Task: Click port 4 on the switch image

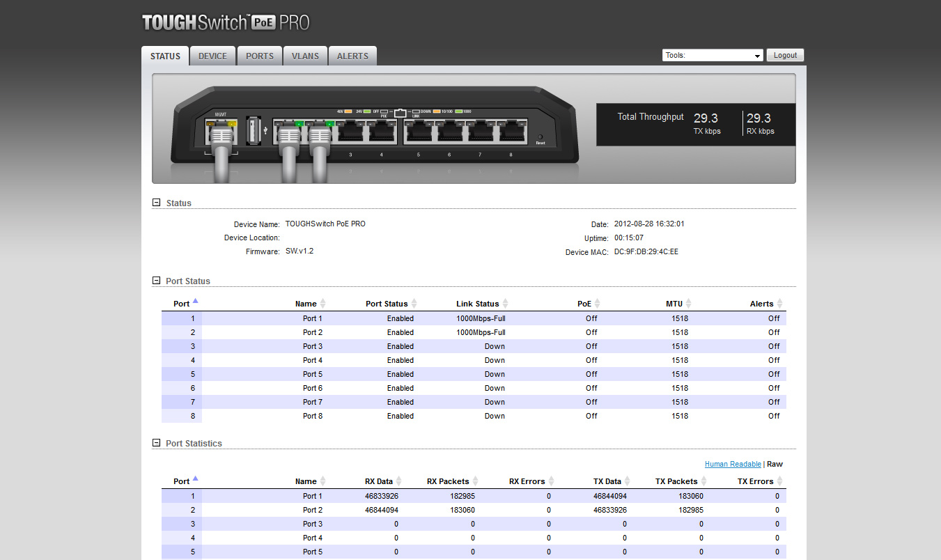Action: 381,132
